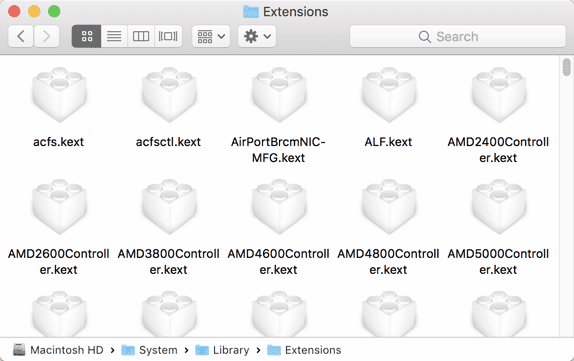Open the gear Action menu
The image size is (574, 361).
(257, 36)
